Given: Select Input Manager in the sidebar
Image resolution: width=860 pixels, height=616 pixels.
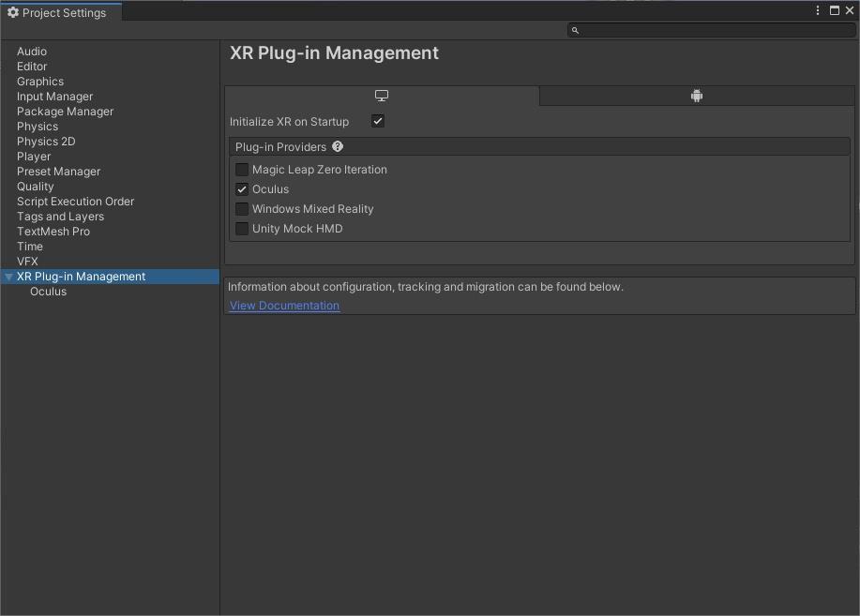Looking at the screenshot, I should [x=54, y=97].
